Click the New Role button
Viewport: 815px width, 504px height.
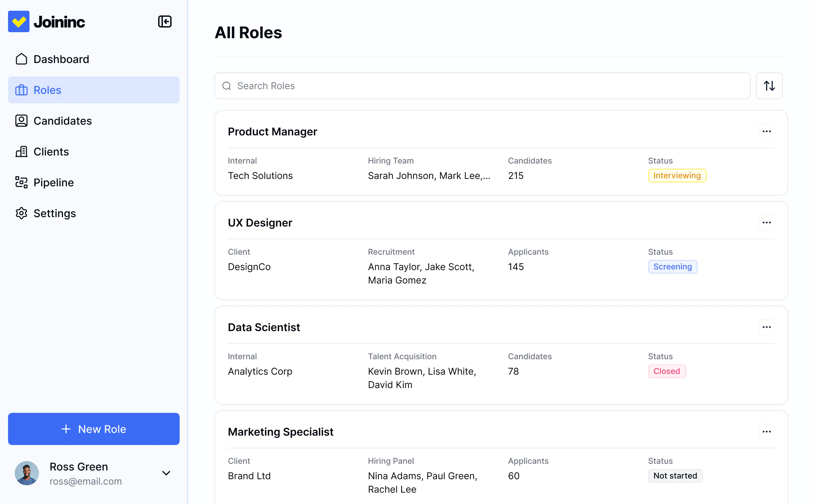coord(93,429)
